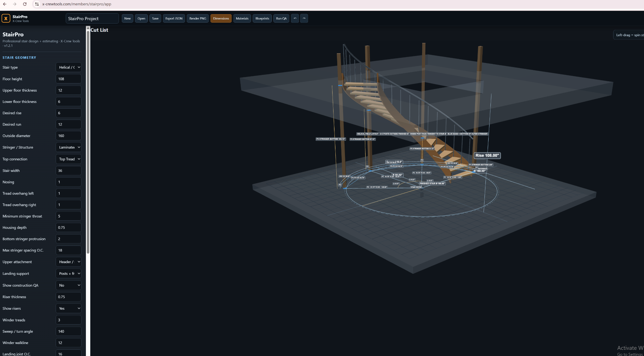644x356 pixels.
Task: Click the Desired rise input
Action: 69,113
